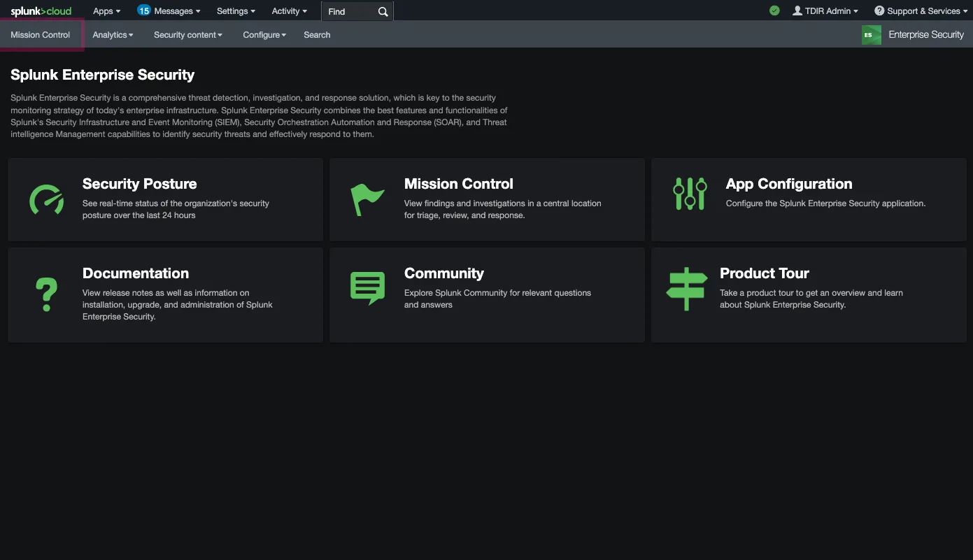Click inside the Find search field
Image resolution: width=973 pixels, height=560 pixels.
(350, 11)
